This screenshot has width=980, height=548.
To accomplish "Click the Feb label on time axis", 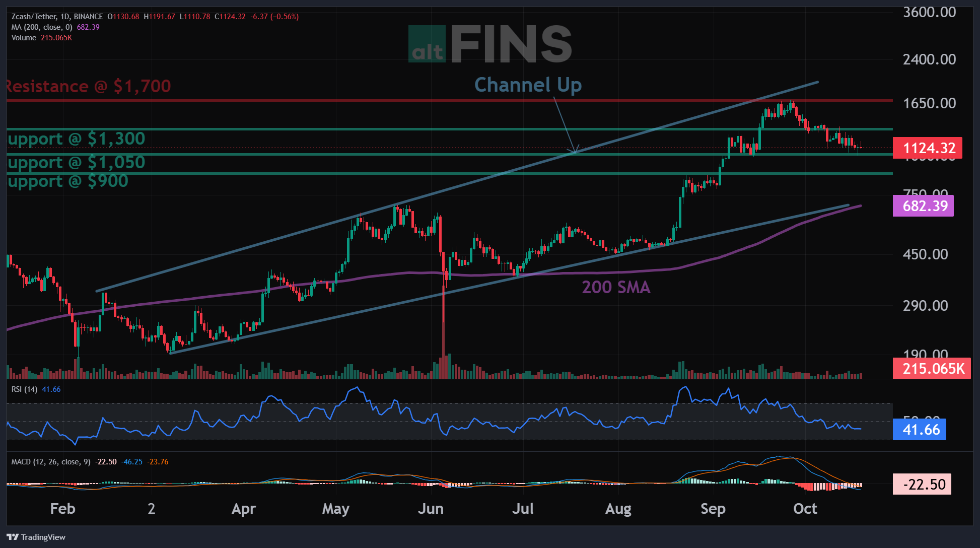I will (62, 509).
